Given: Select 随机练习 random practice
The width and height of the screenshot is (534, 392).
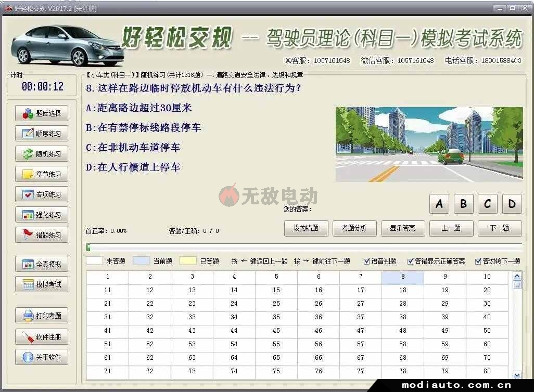Looking at the screenshot, I should [x=42, y=154].
